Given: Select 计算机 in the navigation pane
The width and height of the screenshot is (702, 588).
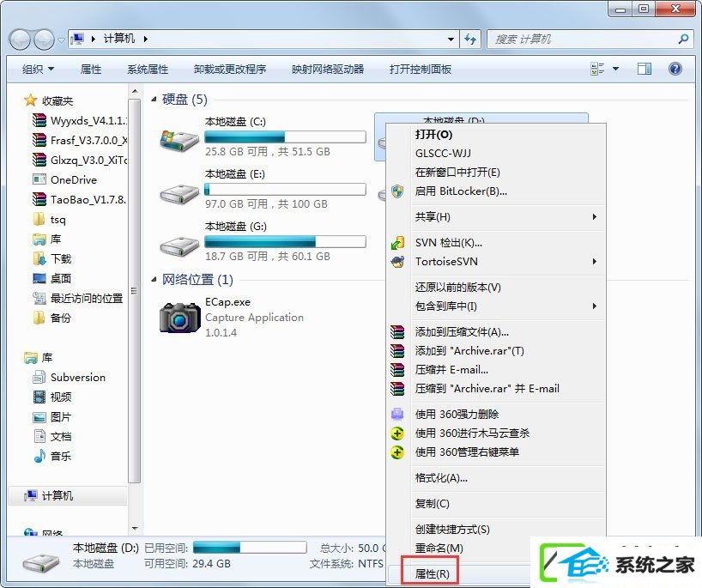Looking at the screenshot, I should click(x=68, y=496).
